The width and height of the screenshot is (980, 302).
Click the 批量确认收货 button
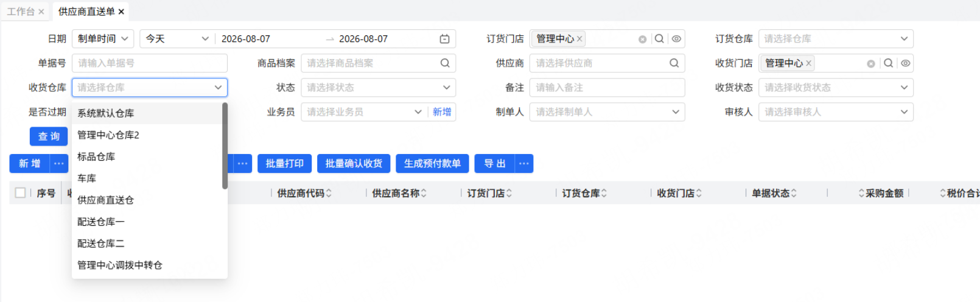tap(354, 164)
